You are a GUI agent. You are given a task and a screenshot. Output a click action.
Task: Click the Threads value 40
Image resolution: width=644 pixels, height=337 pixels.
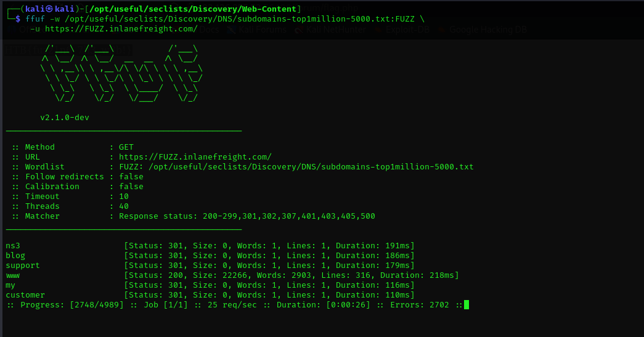point(124,206)
